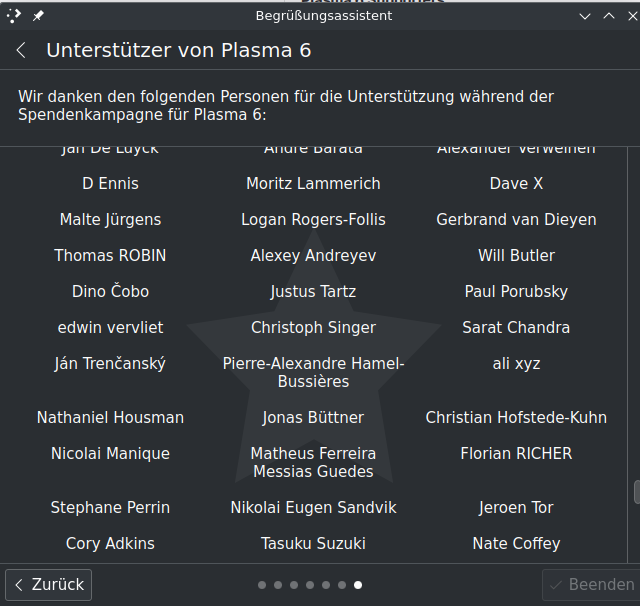
Task: Click the back chevron beside the page heading
Action: (21, 50)
